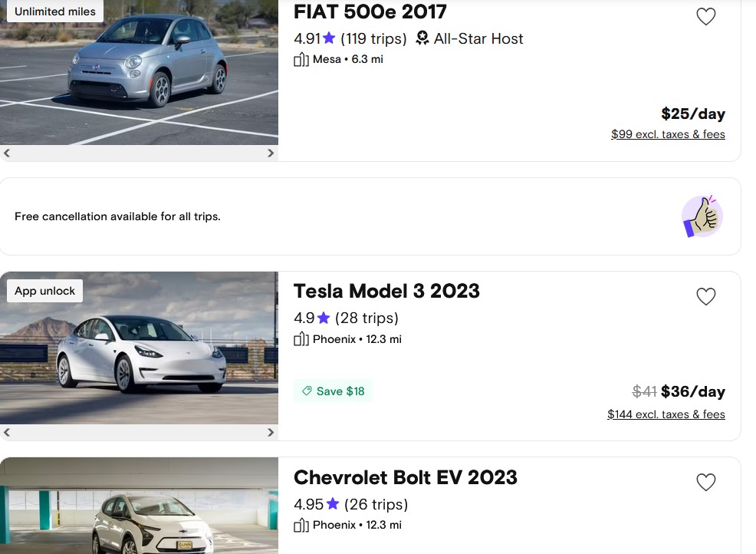Show next photo of Tesla Model 3

click(x=270, y=433)
